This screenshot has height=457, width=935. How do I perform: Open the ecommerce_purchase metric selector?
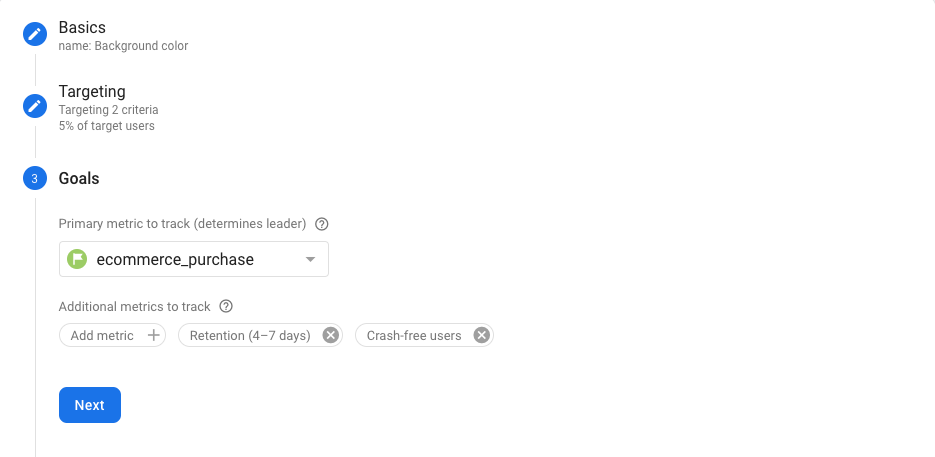tap(175, 260)
